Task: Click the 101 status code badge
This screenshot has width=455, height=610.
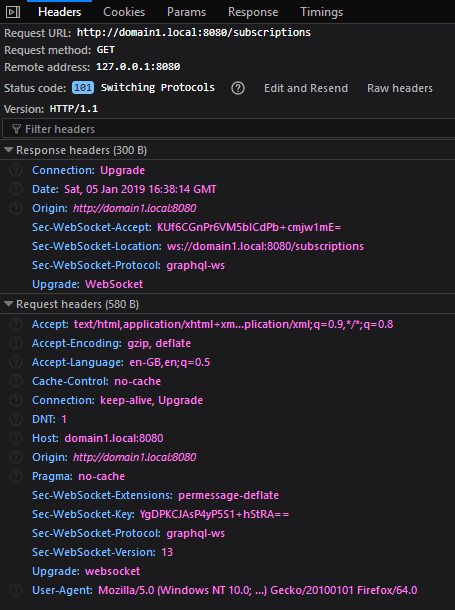Action: coord(83,88)
